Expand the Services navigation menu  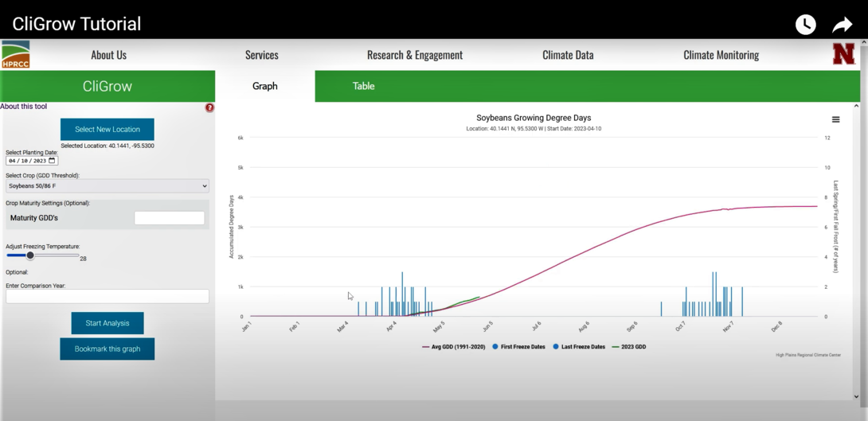(261, 55)
